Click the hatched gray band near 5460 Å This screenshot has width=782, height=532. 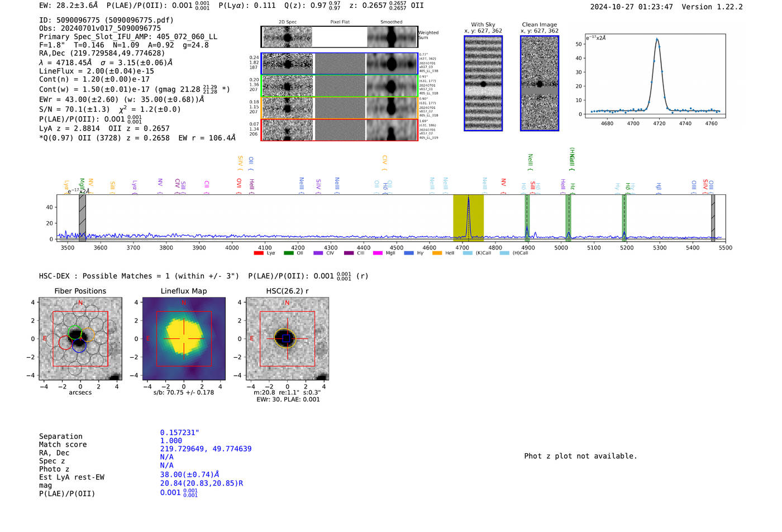tap(713, 218)
